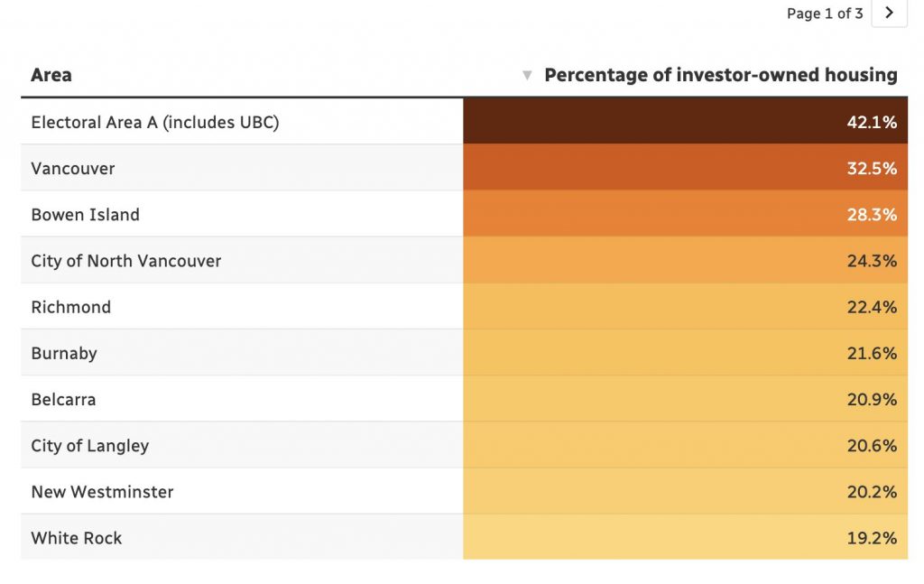Click the Bowen Island row label
Image resolution: width=924 pixels, height=584 pixels.
pyautogui.click(x=86, y=215)
